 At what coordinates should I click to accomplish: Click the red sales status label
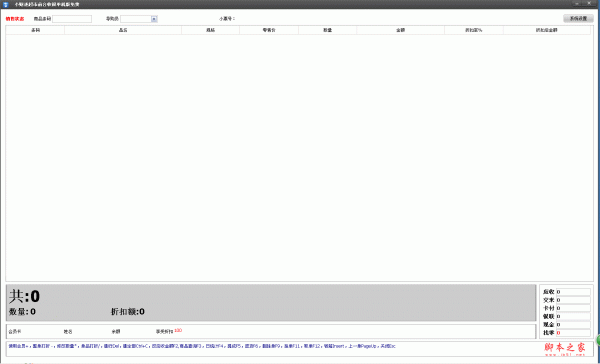15,19
